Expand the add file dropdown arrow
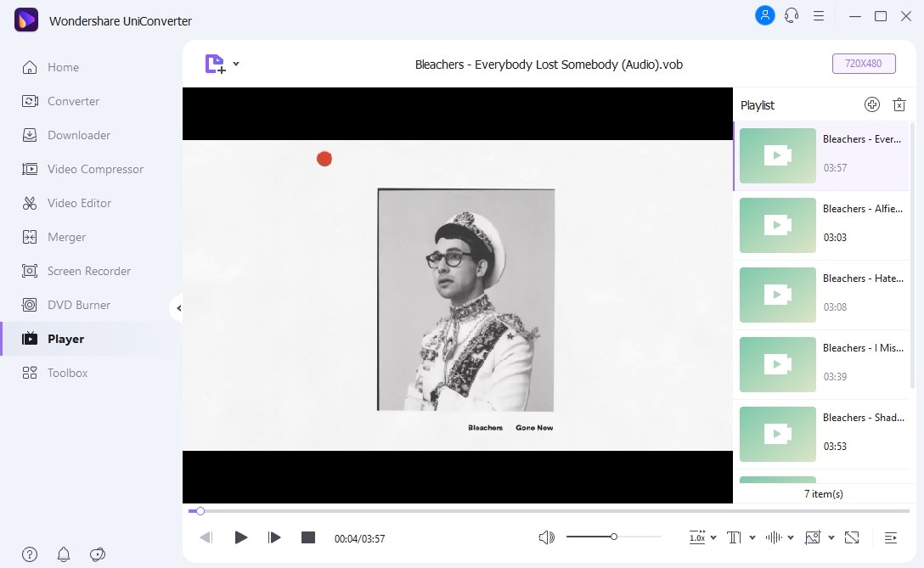 (x=236, y=64)
